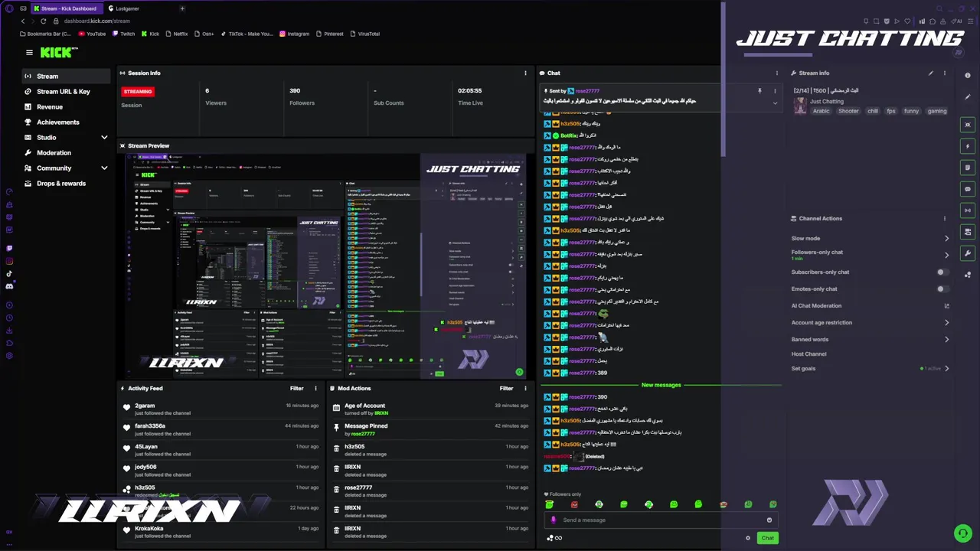Image resolution: width=980 pixels, height=551 pixels.
Task: Open Stream info three-dot menu
Action: click(x=944, y=73)
